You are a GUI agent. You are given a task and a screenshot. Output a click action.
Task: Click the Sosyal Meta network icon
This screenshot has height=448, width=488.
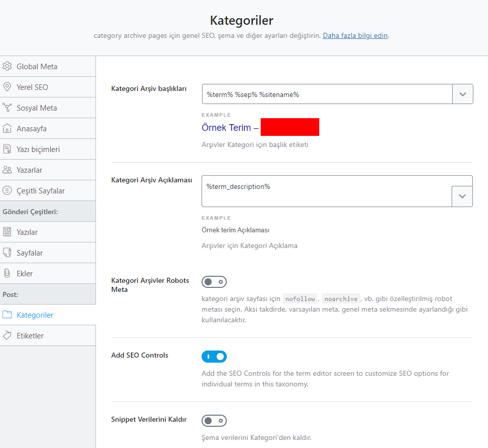tap(7, 108)
